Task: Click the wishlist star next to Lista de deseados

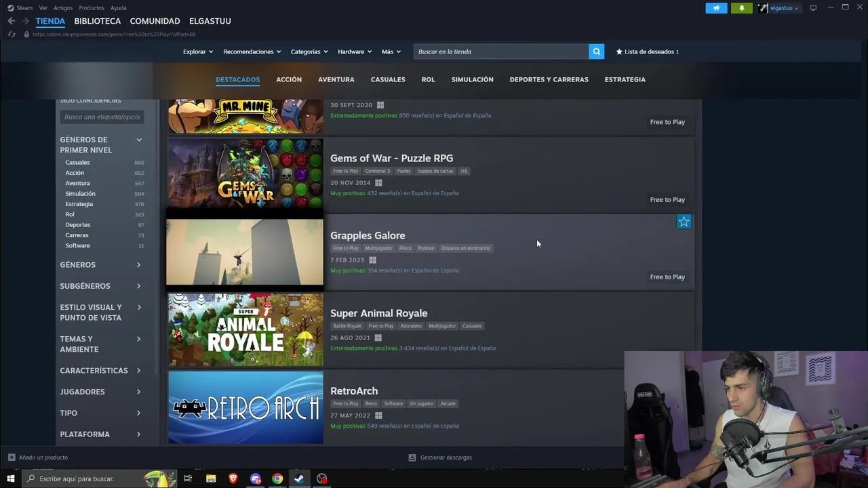Action: tap(619, 52)
